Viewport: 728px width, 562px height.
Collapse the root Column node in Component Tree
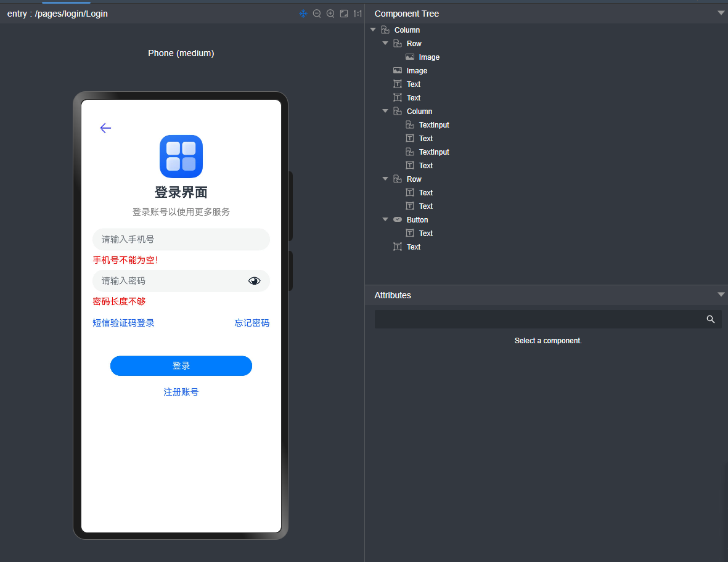click(373, 30)
